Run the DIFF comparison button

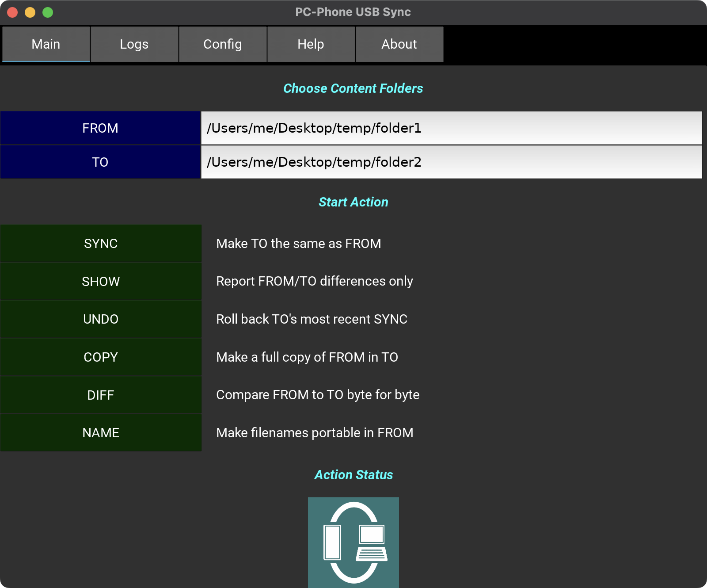[x=101, y=395]
